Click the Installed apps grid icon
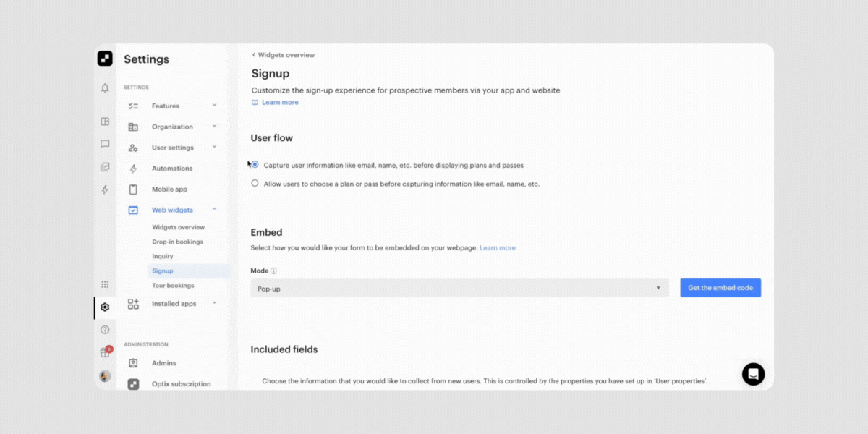The height and width of the screenshot is (434, 868). pyautogui.click(x=133, y=304)
